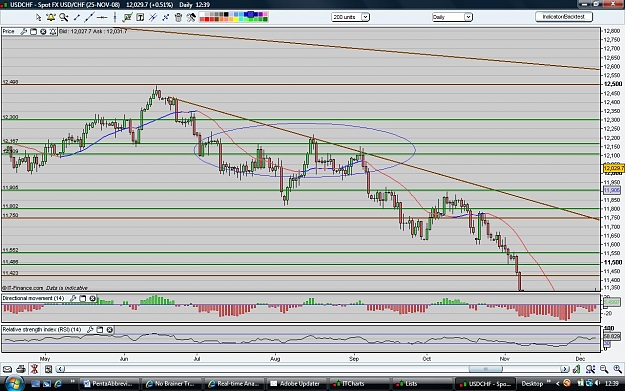Select the blue arrows drawing tool
The image size is (625, 391).
(x=165, y=17)
